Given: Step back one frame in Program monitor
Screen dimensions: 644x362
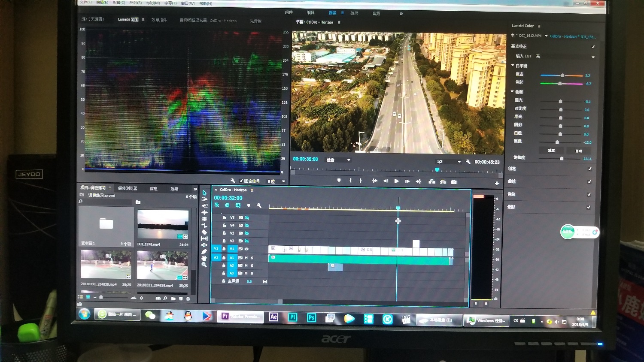Looking at the screenshot, I should point(386,181).
